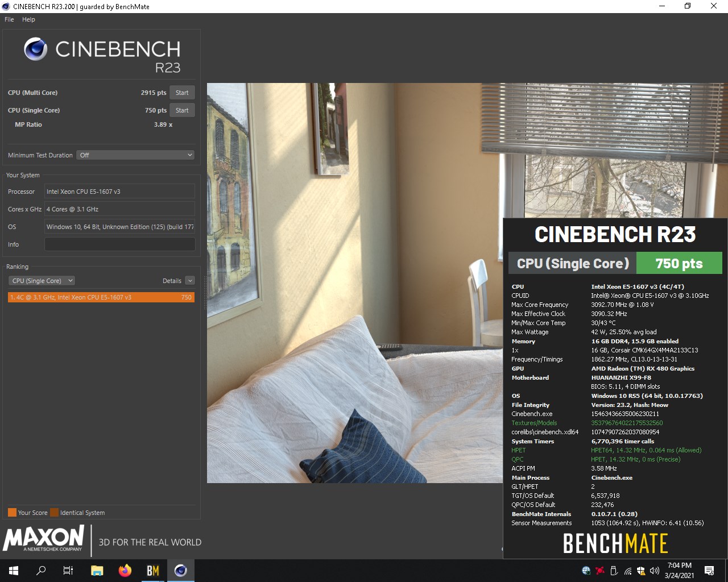Click the safely remove USB tray icon
The width and height of the screenshot is (728, 582).
614,571
